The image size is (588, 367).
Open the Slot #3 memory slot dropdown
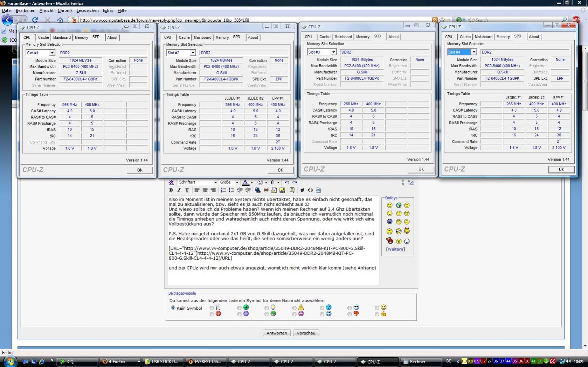click(x=333, y=52)
